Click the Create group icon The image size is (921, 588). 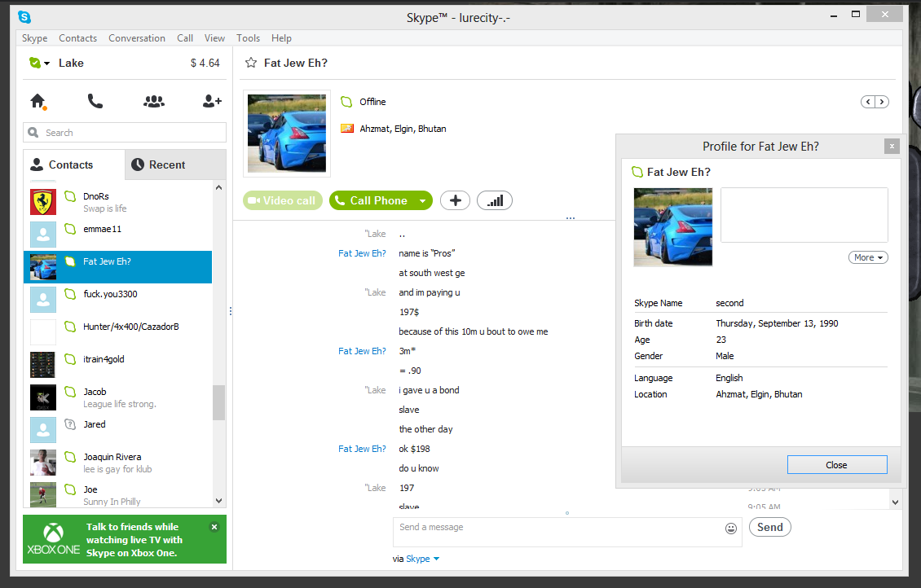coord(154,102)
